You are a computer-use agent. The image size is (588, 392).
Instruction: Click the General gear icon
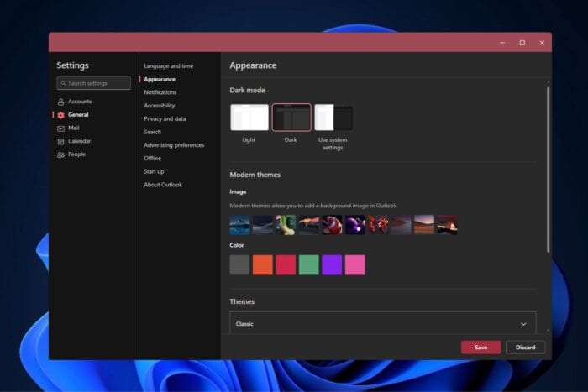60,115
